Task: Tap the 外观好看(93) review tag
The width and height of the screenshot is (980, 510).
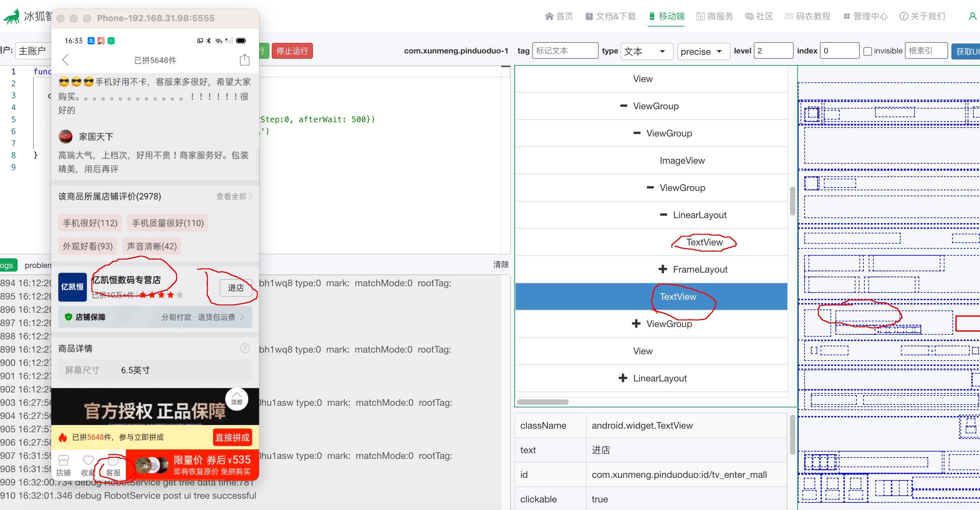Action: coord(87,246)
